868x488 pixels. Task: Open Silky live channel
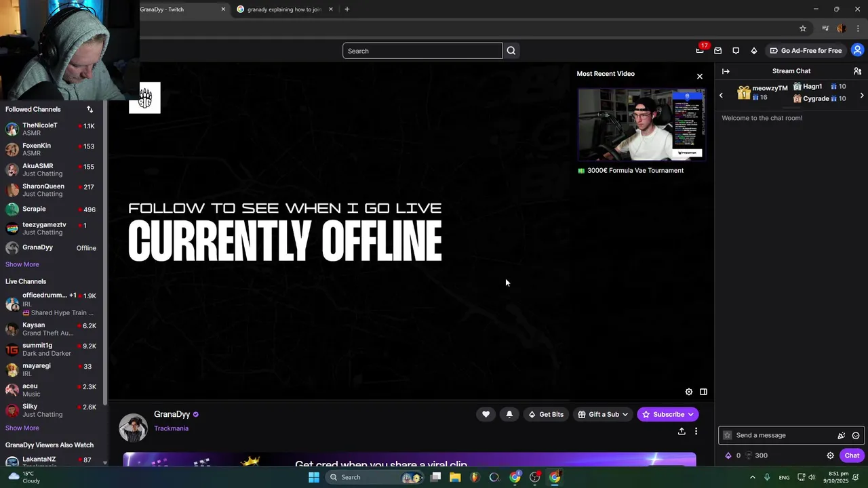click(52, 410)
